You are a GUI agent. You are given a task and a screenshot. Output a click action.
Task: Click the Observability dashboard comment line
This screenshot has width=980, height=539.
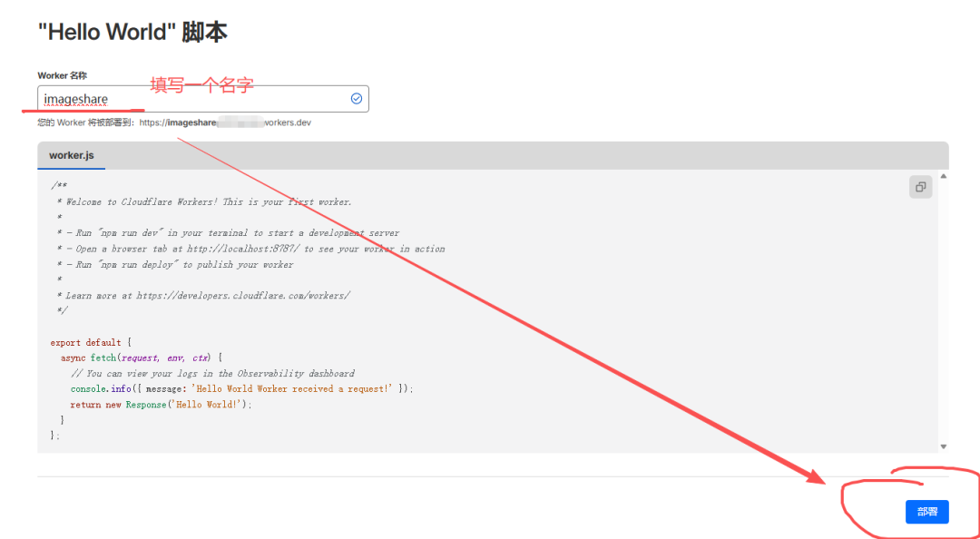coord(212,374)
